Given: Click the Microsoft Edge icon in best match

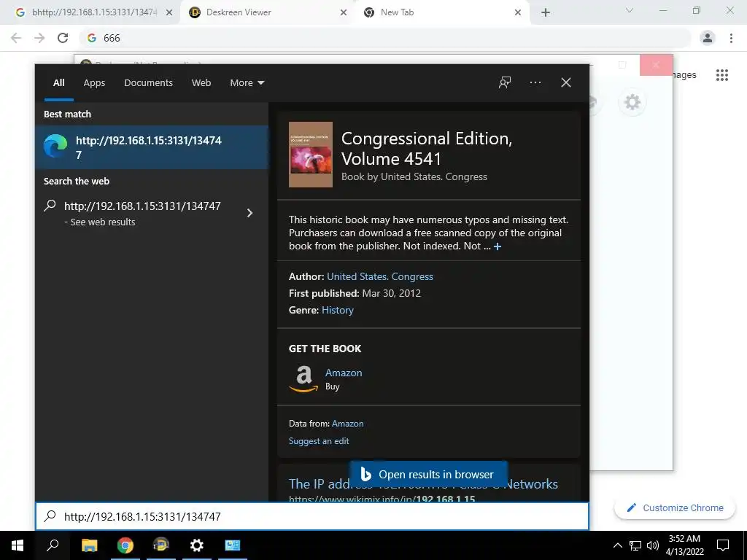Looking at the screenshot, I should (x=55, y=146).
